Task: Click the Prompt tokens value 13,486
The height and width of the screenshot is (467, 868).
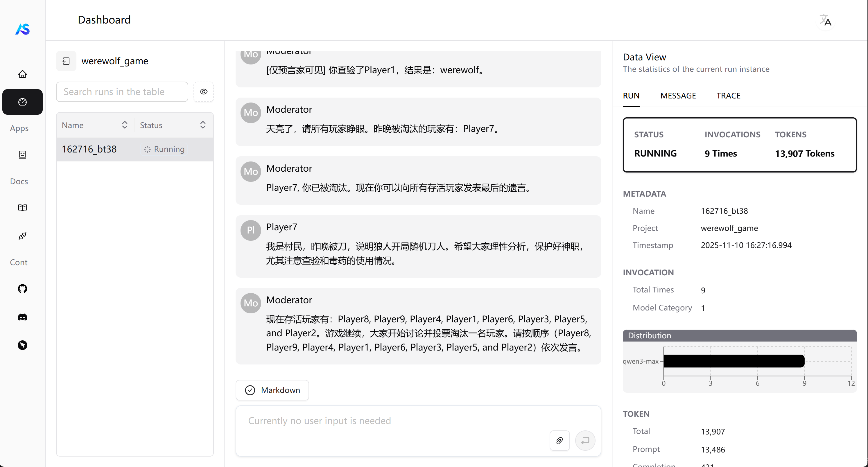Action: tap(713, 450)
